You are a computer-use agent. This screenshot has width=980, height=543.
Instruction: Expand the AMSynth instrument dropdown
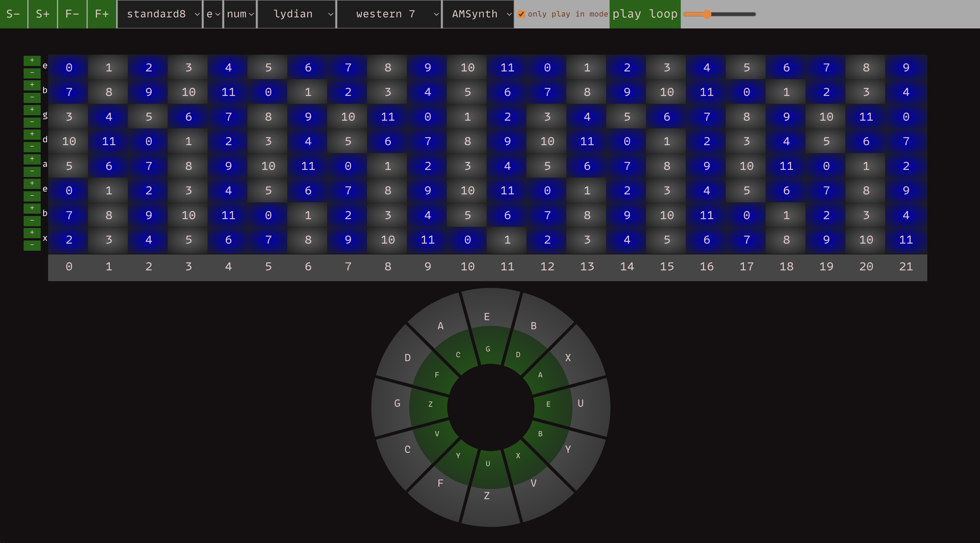[x=478, y=14]
